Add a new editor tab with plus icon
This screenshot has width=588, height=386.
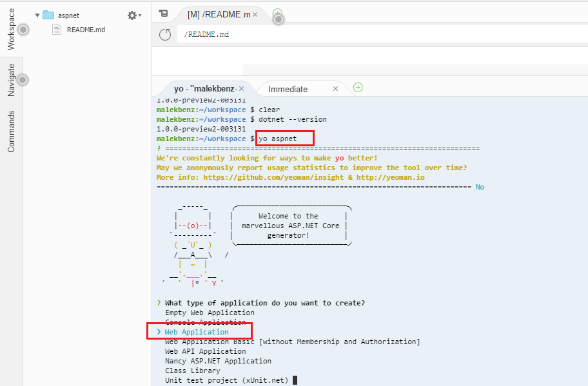tap(277, 14)
